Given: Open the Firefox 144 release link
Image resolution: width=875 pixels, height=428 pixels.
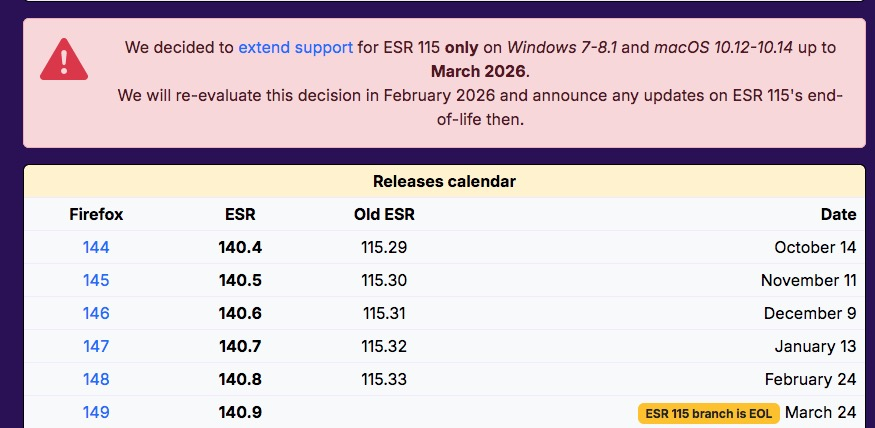Looking at the screenshot, I should click(x=97, y=247).
